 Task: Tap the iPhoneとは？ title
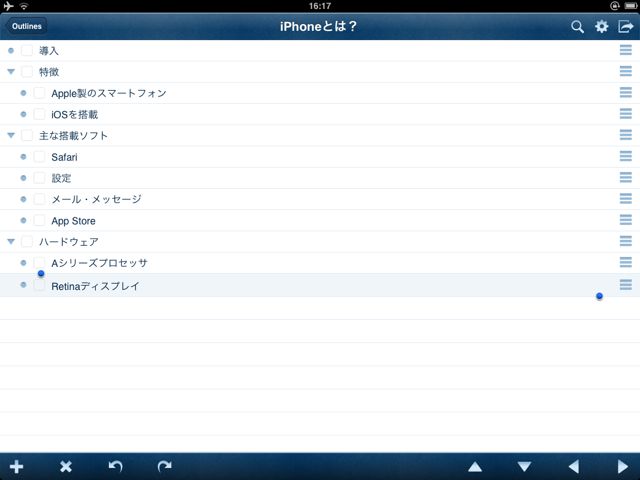(x=318, y=27)
